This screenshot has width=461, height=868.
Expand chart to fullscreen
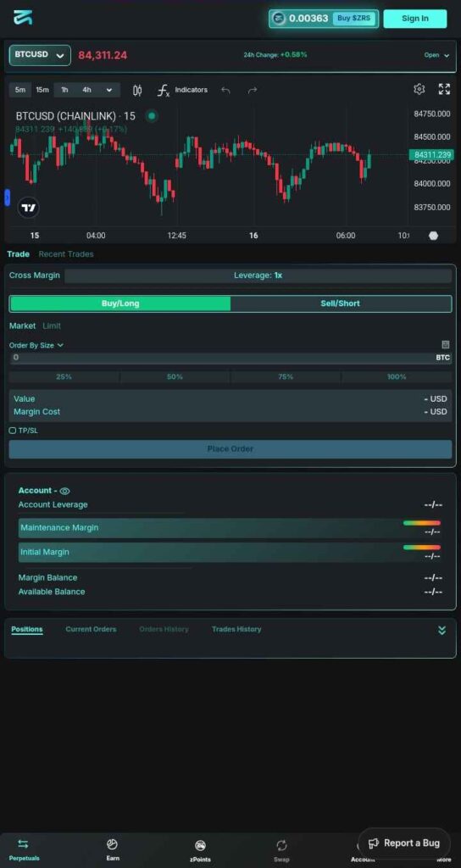pyautogui.click(x=444, y=89)
